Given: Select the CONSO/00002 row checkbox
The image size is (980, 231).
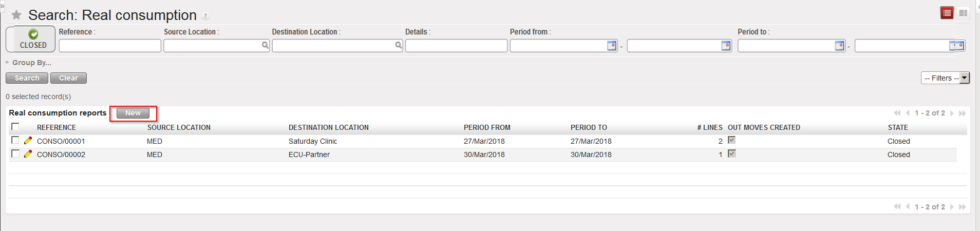Looking at the screenshot, I should (15, 153).
